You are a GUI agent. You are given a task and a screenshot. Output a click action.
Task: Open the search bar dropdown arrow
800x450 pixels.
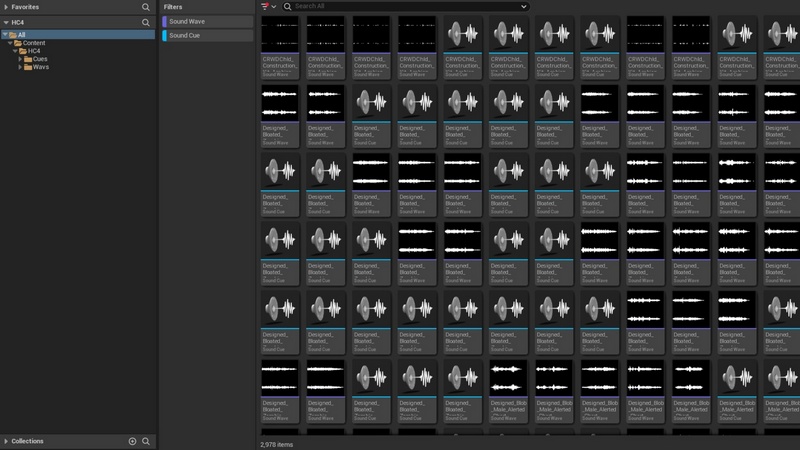click(x=523, y=6)
